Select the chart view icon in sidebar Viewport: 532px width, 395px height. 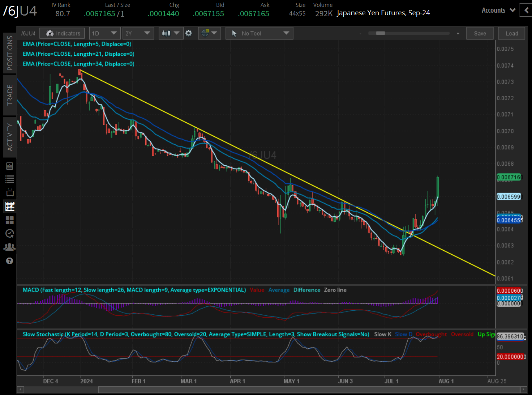(10, 207)
